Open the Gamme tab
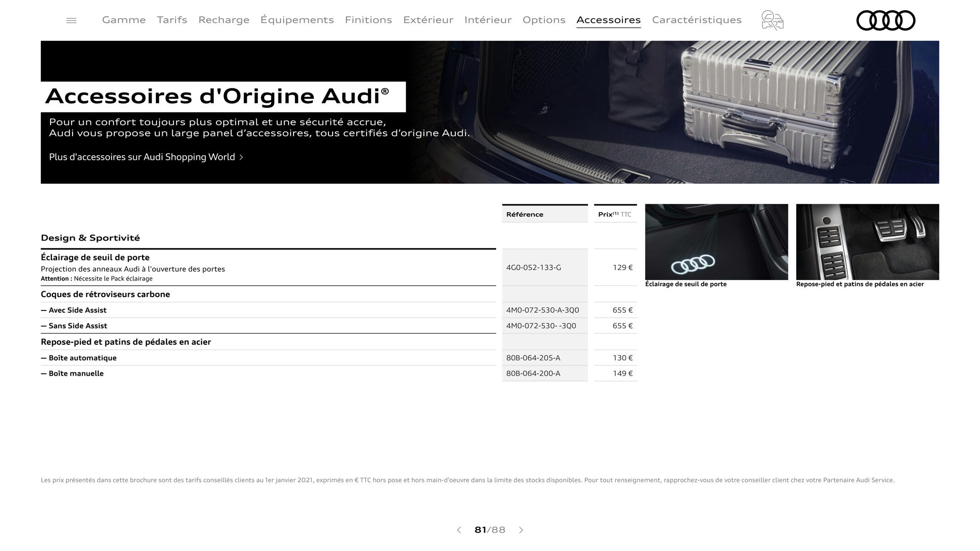The height and width of the screenshot is (551, 980). click(124, 20)
